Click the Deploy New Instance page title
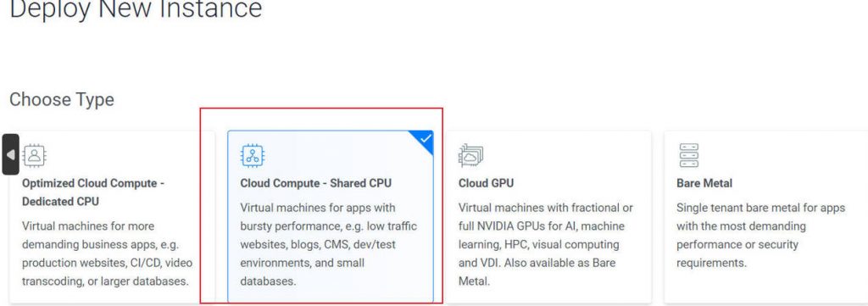The image size is (868, 306). point(136,8)
